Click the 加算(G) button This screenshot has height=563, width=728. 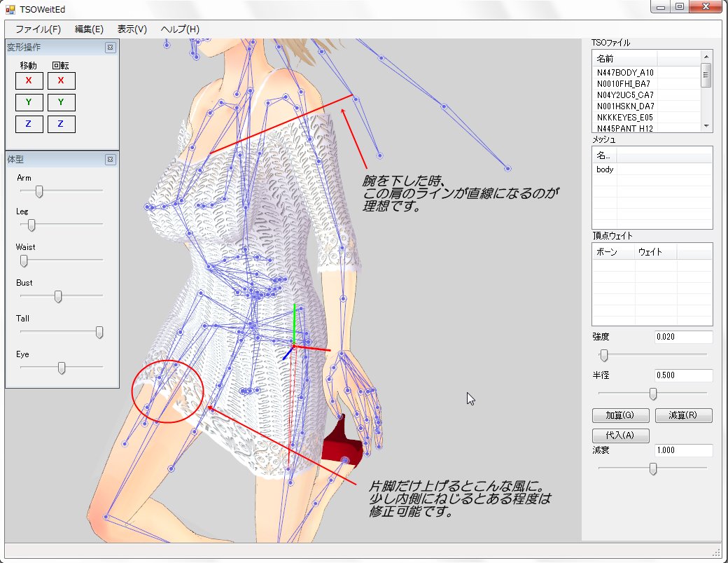pos(620,415)
